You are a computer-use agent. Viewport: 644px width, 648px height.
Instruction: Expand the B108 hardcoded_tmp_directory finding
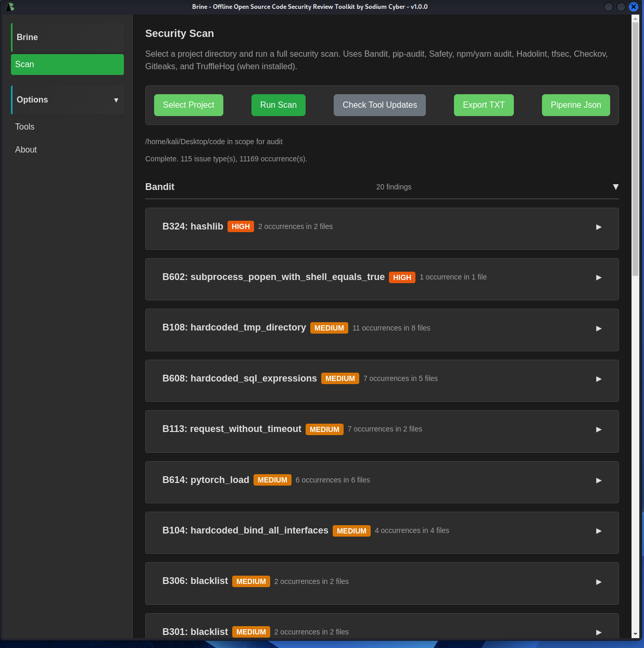pos(598,328)
